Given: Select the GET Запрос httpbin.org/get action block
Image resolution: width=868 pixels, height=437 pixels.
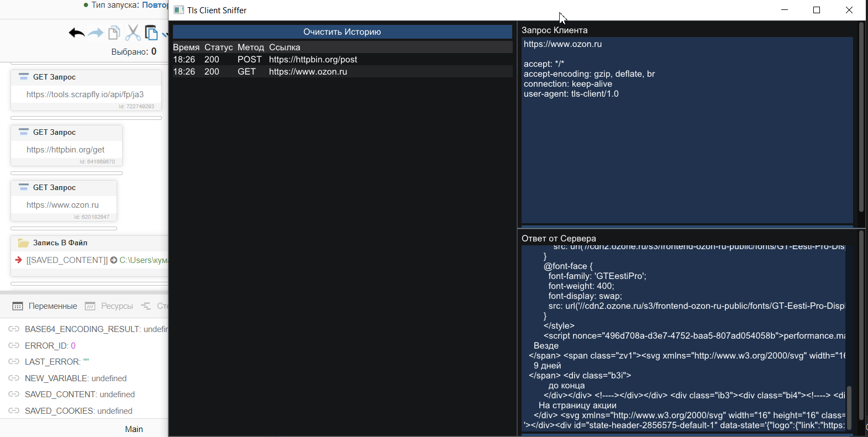Looking at the screenshot, I should point(66,145).
